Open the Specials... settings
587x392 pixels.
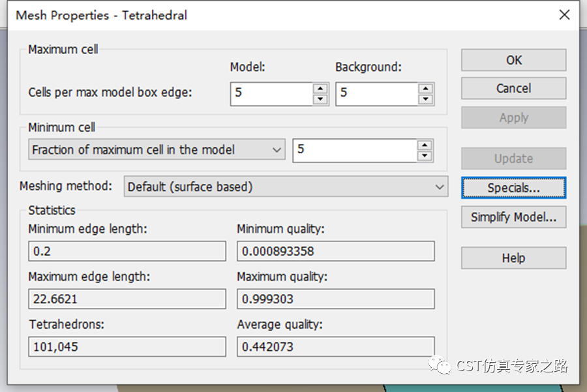pos(513,188)
